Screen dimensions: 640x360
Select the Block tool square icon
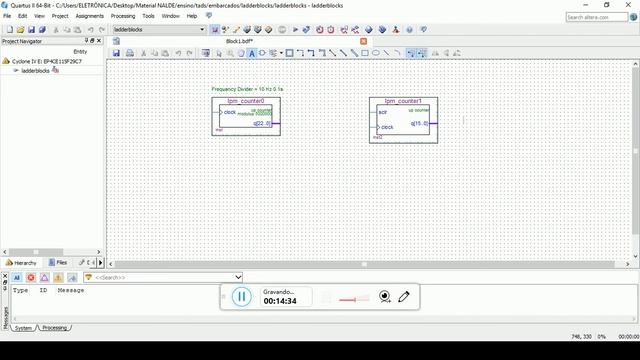click(289, 53)
